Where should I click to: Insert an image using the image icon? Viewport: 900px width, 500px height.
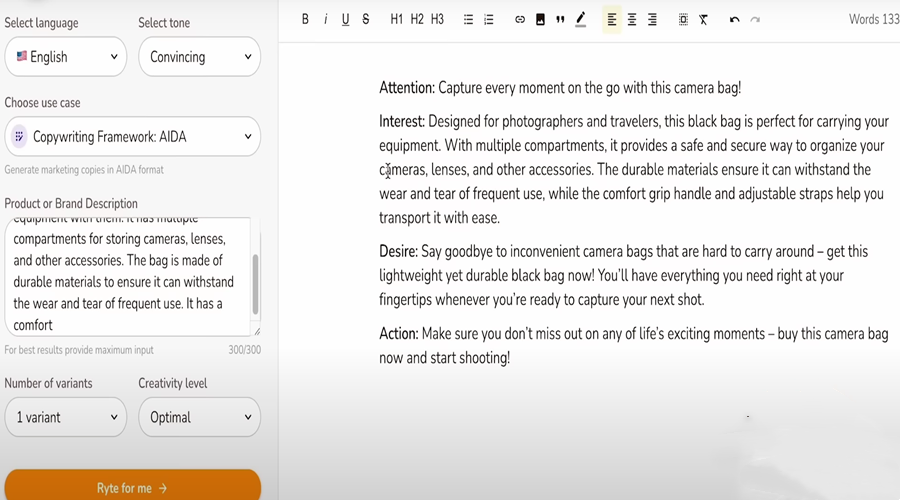(540, 19)
